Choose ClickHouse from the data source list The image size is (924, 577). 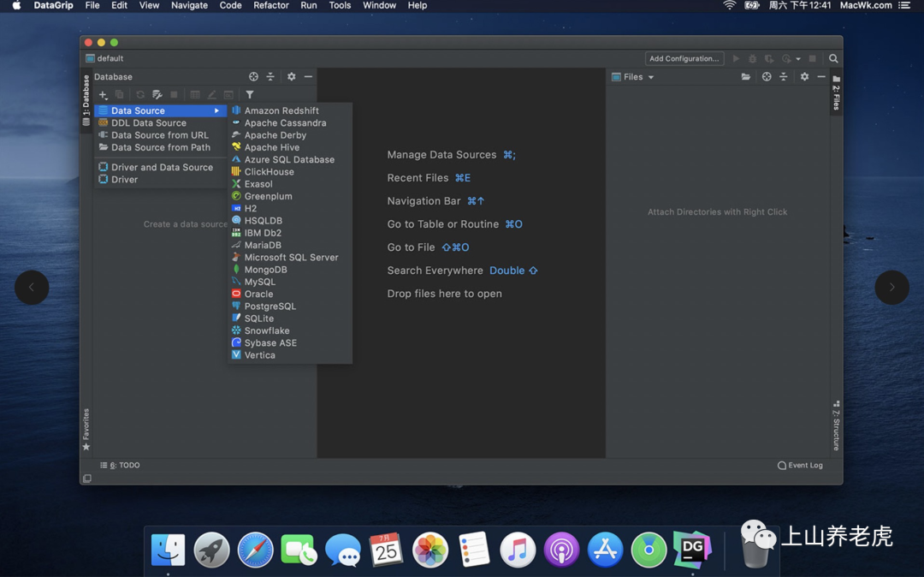(x=290, y=171)
